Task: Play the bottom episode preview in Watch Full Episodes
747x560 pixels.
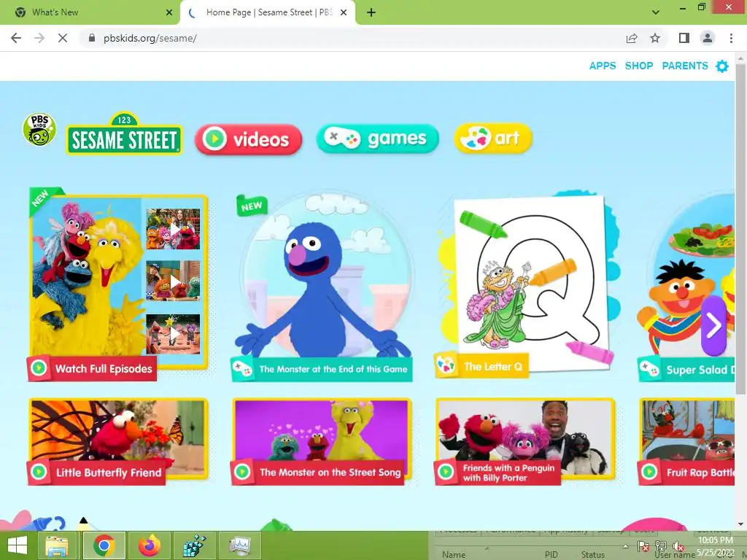Action: [x=174, y=334]
